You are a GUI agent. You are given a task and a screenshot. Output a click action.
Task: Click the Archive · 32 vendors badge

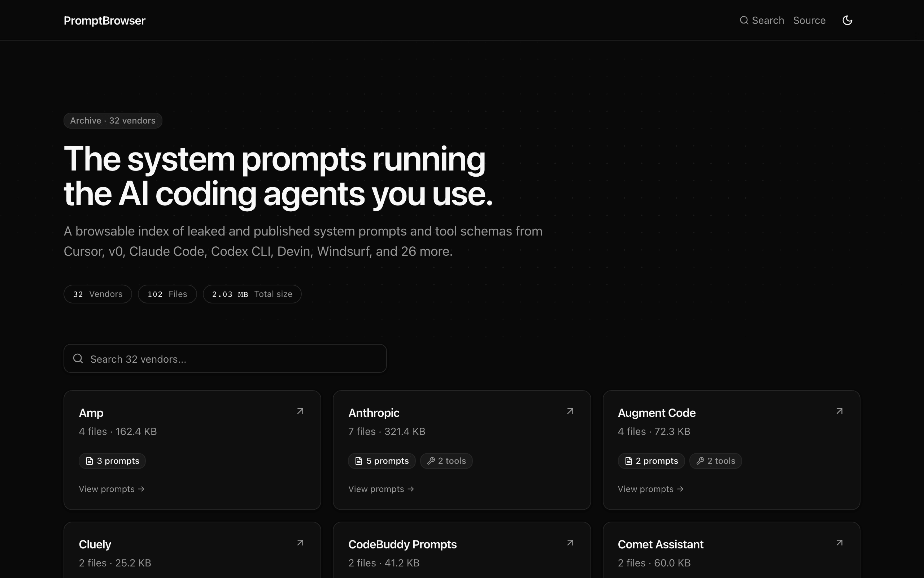(x=113, y=120)
